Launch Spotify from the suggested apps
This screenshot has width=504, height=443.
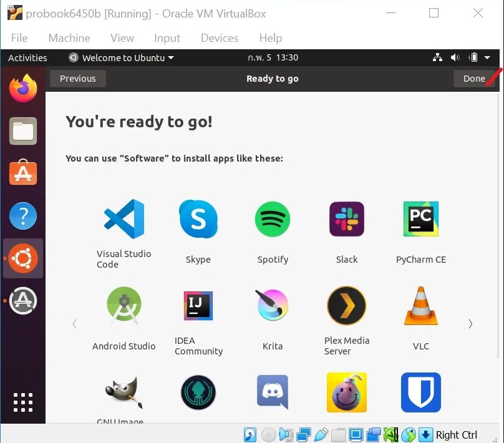click(273, 219)
